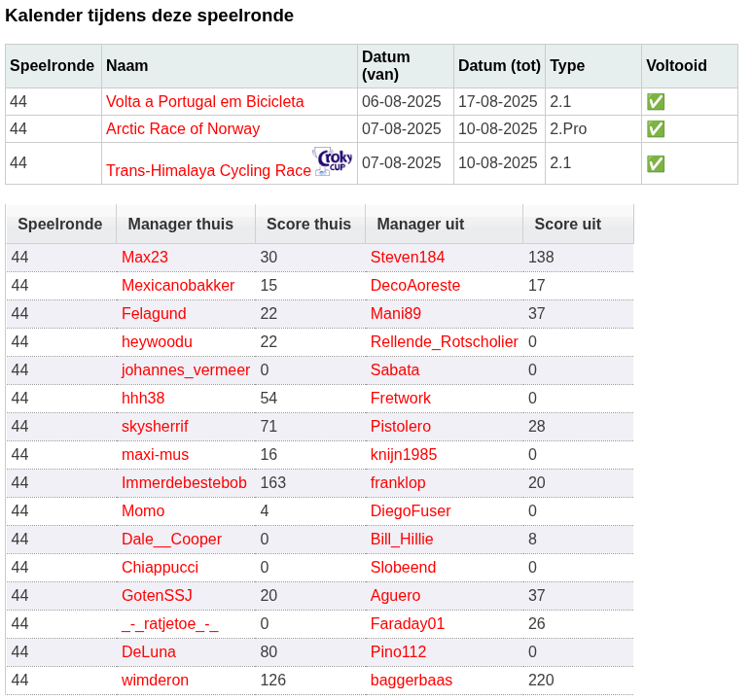Open Trans-Himalaya Cycling Race details

(x=208, y=170)
